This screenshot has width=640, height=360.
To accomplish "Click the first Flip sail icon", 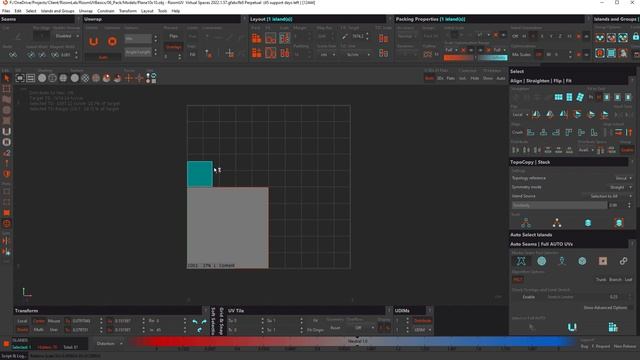I will [536, 115].
